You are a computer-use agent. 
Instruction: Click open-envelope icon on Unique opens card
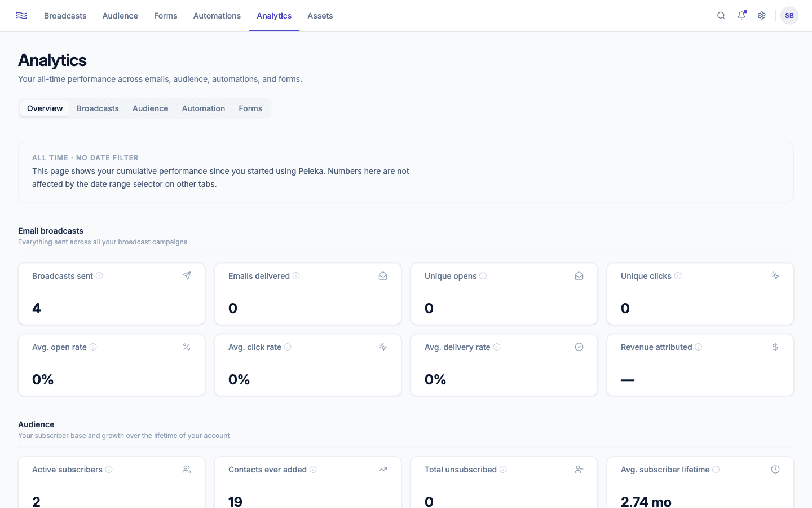[579, 276]
